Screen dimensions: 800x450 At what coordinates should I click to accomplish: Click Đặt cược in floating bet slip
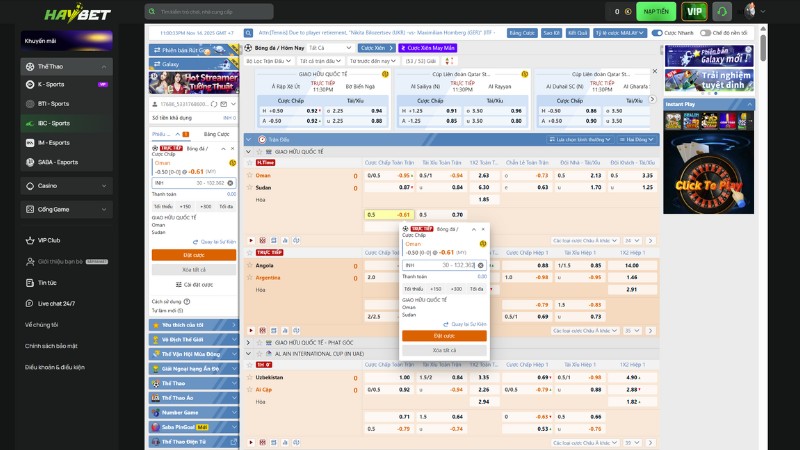pyautogui.click(x=444, y=336)
